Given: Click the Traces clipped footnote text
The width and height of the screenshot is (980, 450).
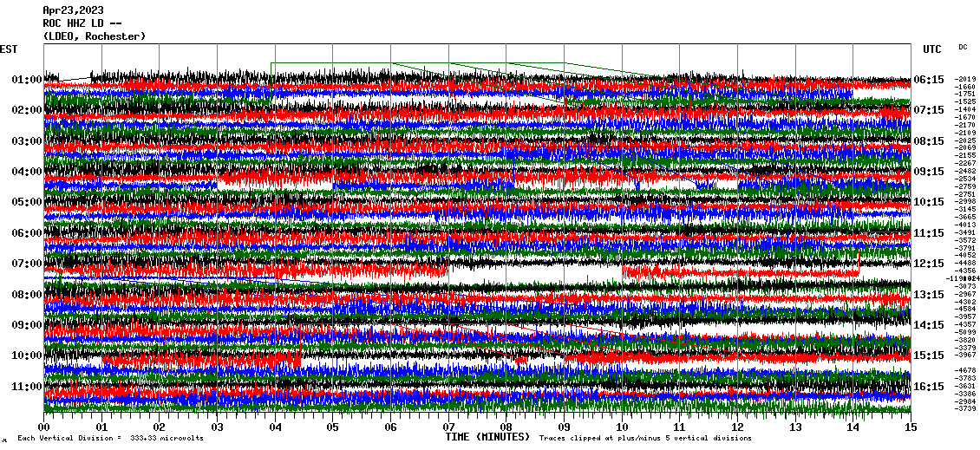Looking at the screenshot, I should (646, 439).
